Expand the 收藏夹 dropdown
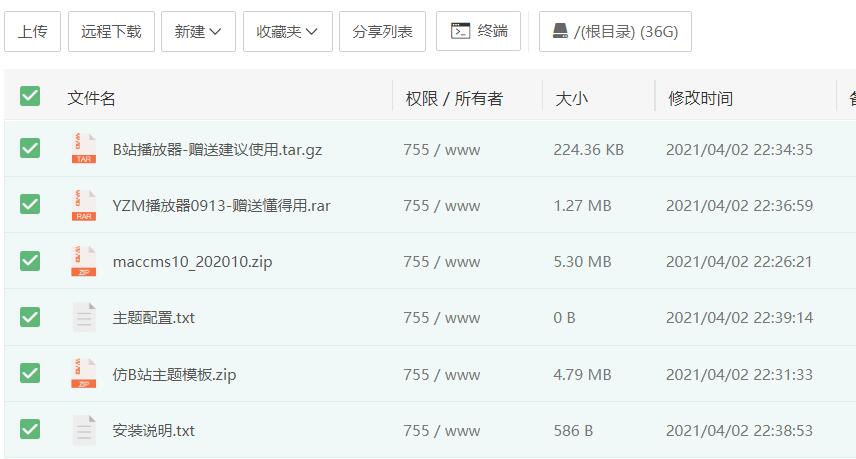 click(x=288, y=32)
